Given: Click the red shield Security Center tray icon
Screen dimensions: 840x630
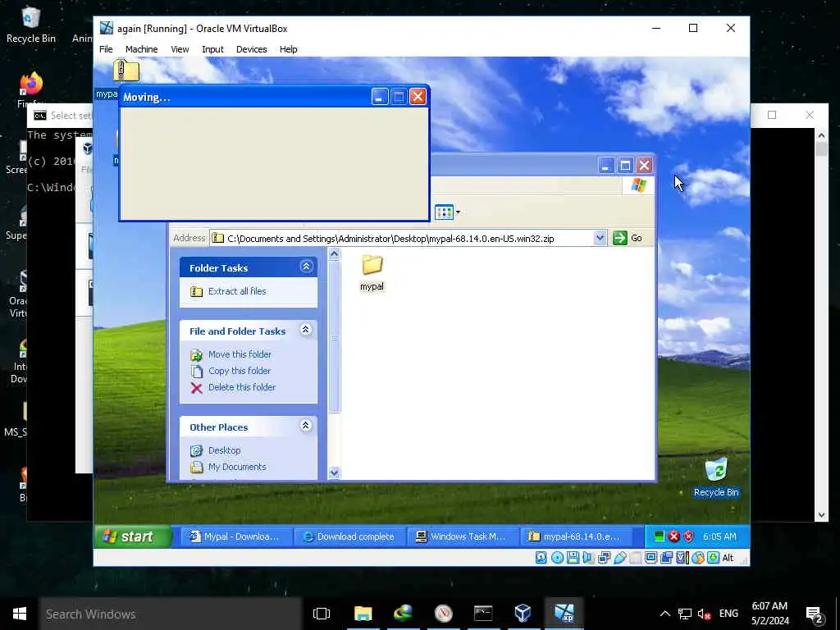Looking at the screenshot, I should click(688, 536).
